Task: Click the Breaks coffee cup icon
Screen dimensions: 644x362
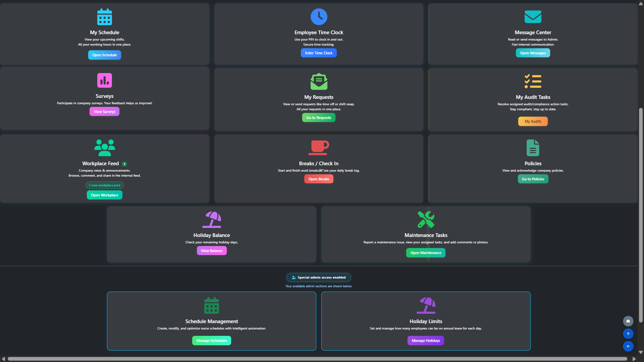Action: (x=319, y=147)
